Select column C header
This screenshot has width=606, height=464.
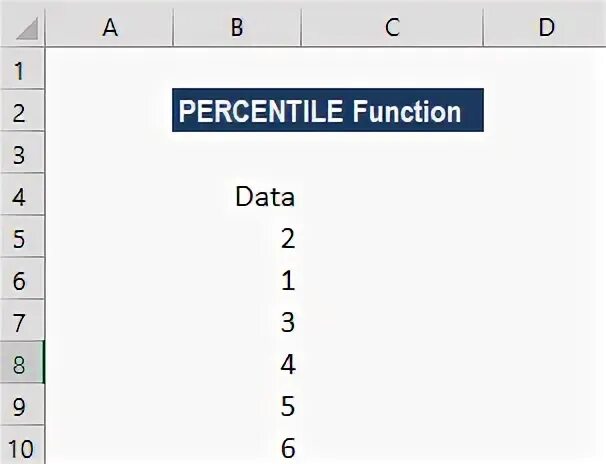coord(392,27)
